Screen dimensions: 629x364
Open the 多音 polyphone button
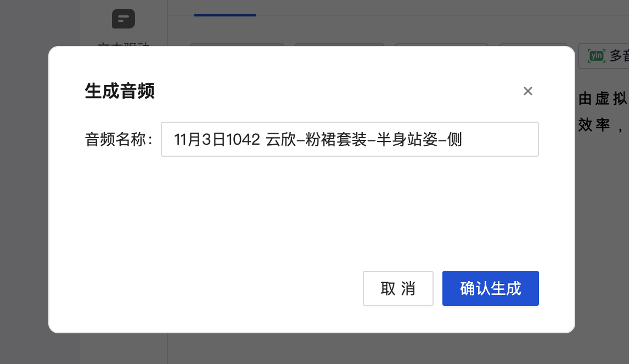pos(603,56)
